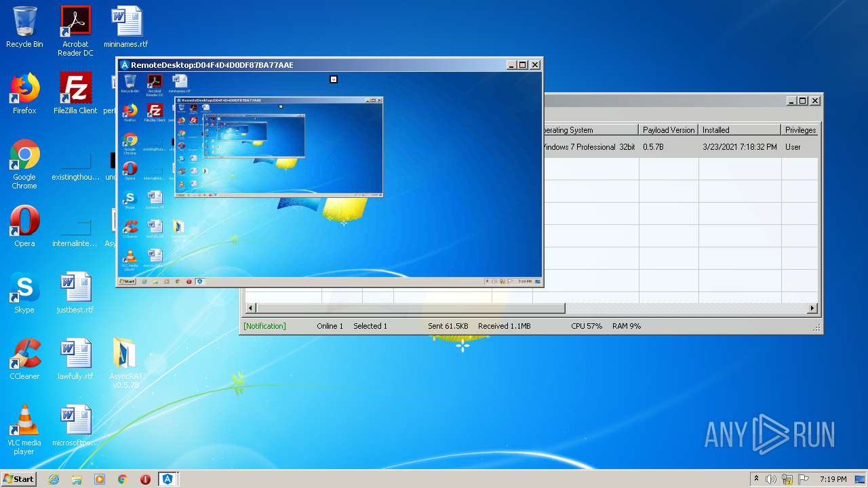This screenshot has width=868, height=488.
Task: Click the client list scroll-left arrow
Action: tap(250, 308)
